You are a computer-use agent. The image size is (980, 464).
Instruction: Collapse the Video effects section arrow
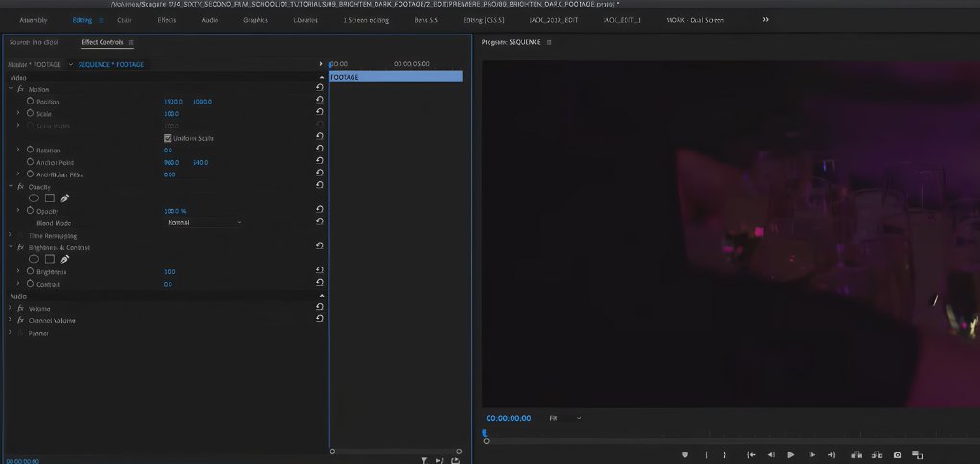point(322,78)
